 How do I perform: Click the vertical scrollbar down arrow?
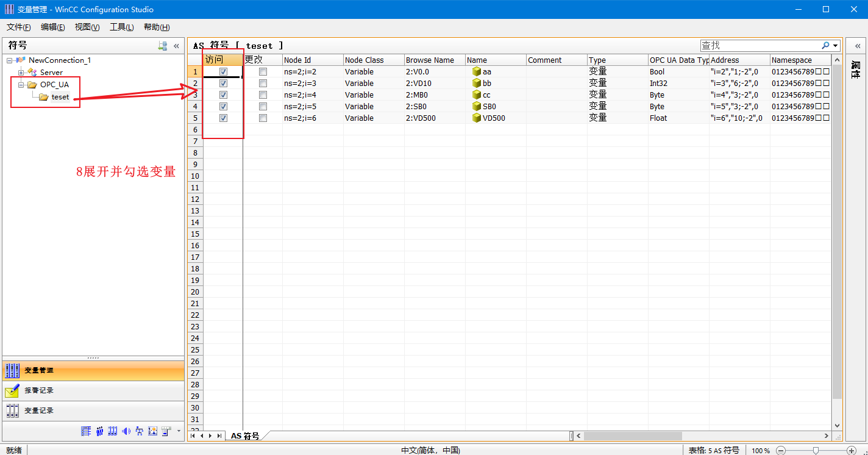(x=836, y=426)
